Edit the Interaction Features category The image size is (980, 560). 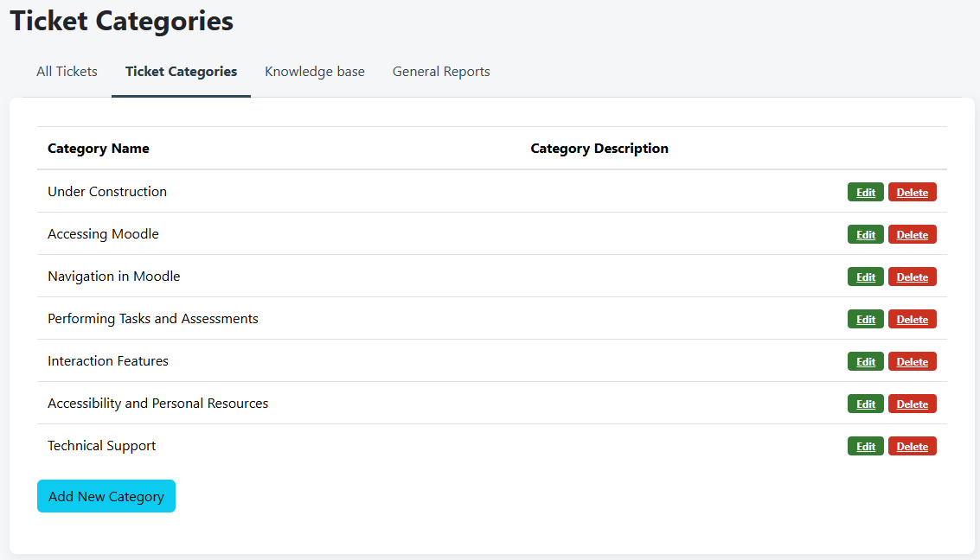point(865,362)
